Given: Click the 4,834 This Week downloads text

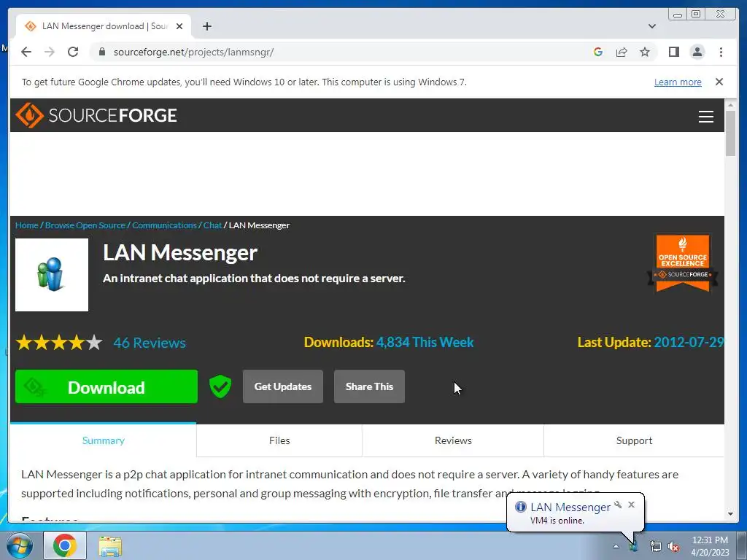Looking at the screenshot, I should point(425,343).
